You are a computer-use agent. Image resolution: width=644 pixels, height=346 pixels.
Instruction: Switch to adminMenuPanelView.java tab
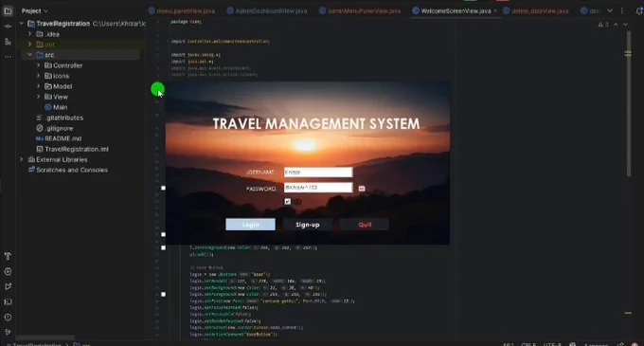[x=360, y=11]
